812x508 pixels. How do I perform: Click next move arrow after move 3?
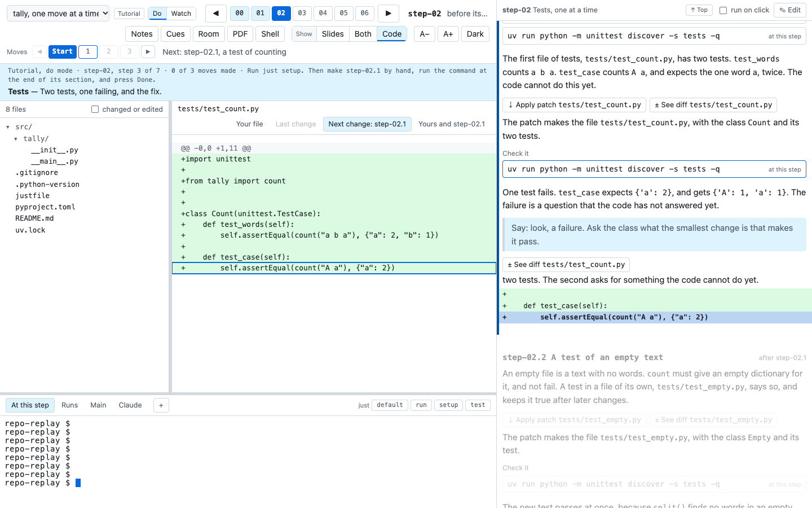coord(148,52)
